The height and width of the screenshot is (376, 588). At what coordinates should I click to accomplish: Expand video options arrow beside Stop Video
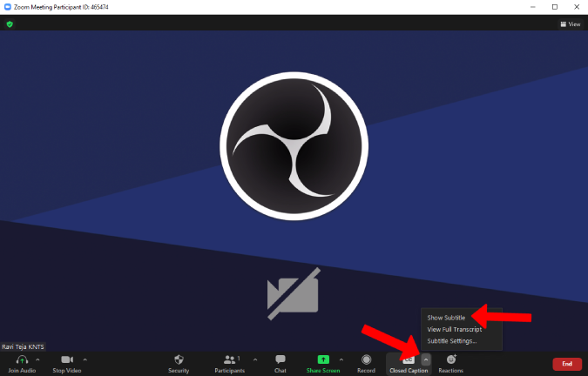click(85, 359)
